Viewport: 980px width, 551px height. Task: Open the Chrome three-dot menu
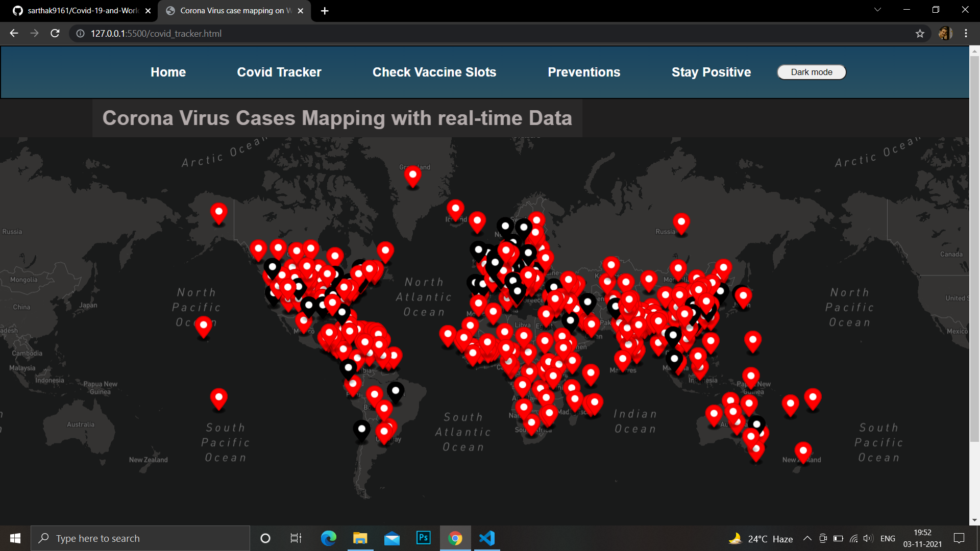tap(966, 33)
